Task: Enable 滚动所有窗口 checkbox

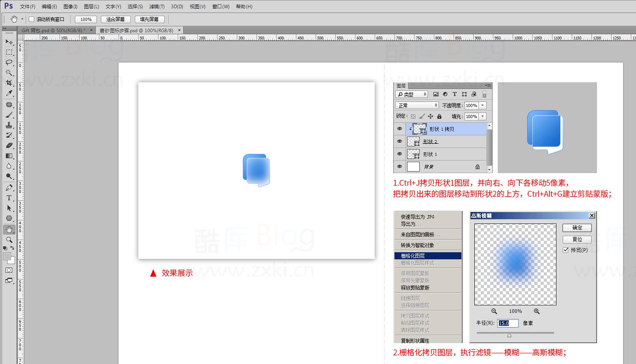Action: (x=31, y=19)
